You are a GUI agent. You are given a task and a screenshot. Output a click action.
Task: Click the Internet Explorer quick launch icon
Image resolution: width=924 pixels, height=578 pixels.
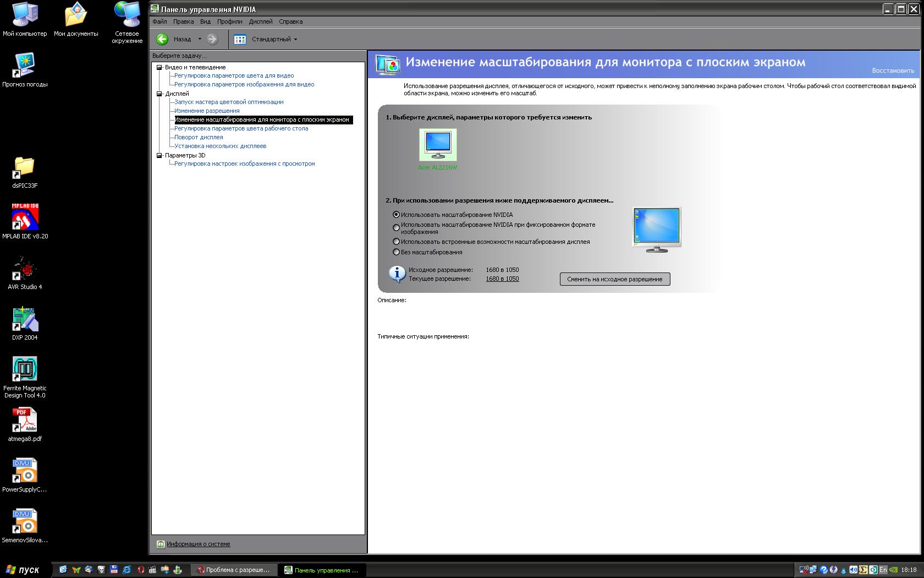click(x=127, y=570)
